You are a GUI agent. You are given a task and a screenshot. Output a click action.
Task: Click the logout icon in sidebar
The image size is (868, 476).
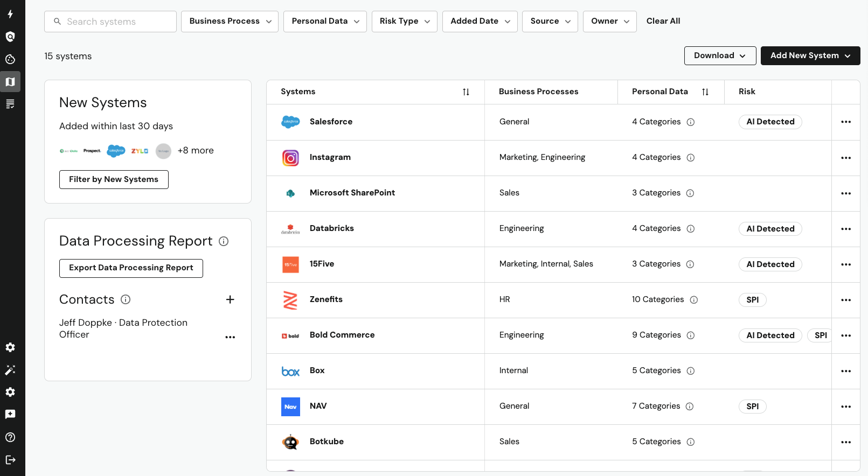tap(10, 460)
